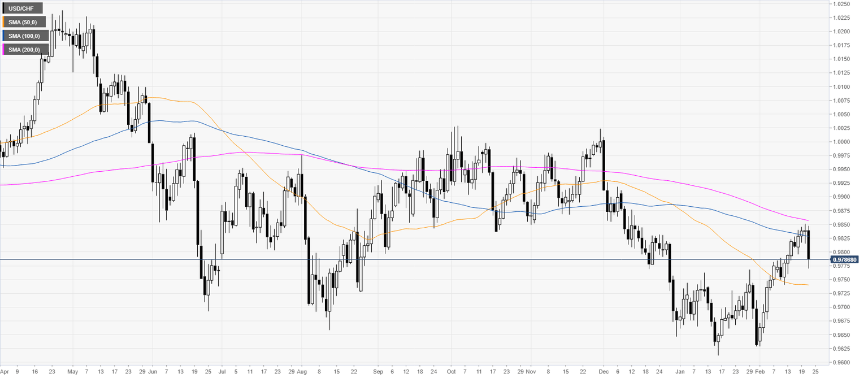868x378 pixels.
Task: Click the May label on time axis
Action: (x=72, y=372)
